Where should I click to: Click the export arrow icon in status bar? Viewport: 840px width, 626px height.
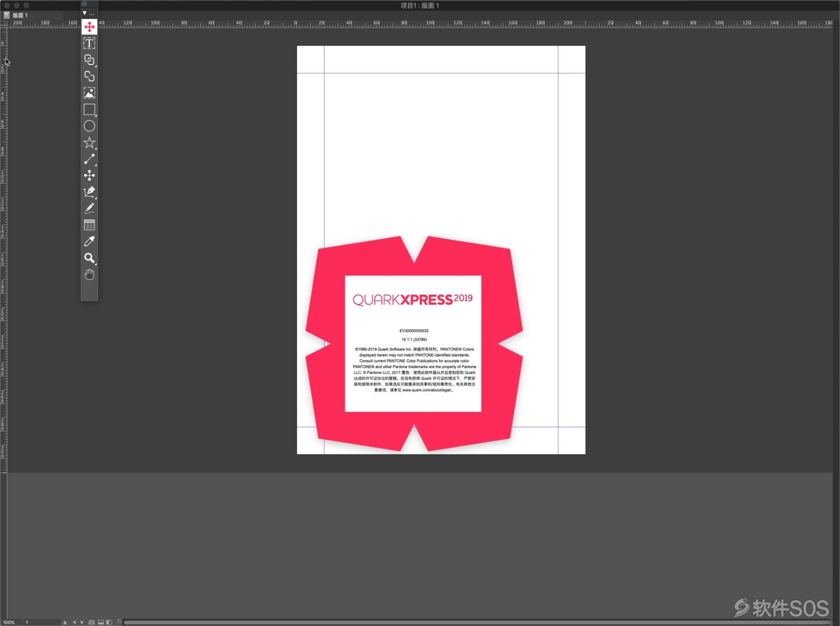[119, 622]
